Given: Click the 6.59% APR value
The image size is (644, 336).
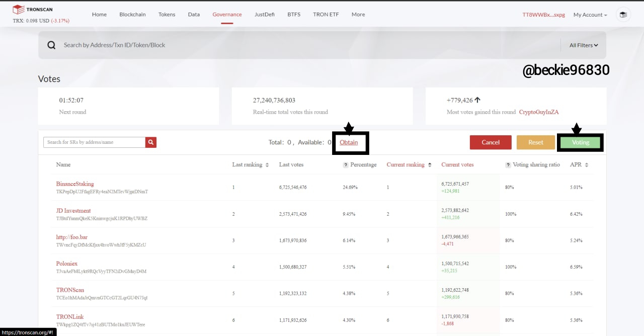Looking at the screenshot, I should click(x=576, y=267).
